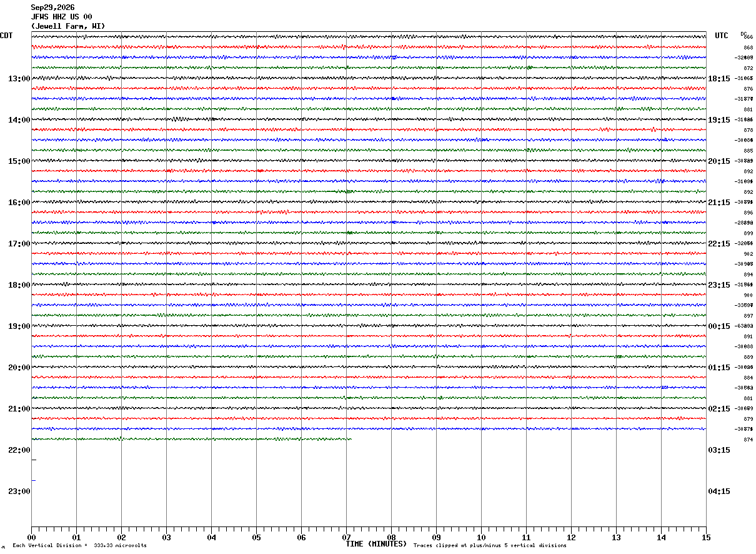Click the CDT timezone label
The height and width of the screenshot is (554, 756).
[x=6, y=36]
